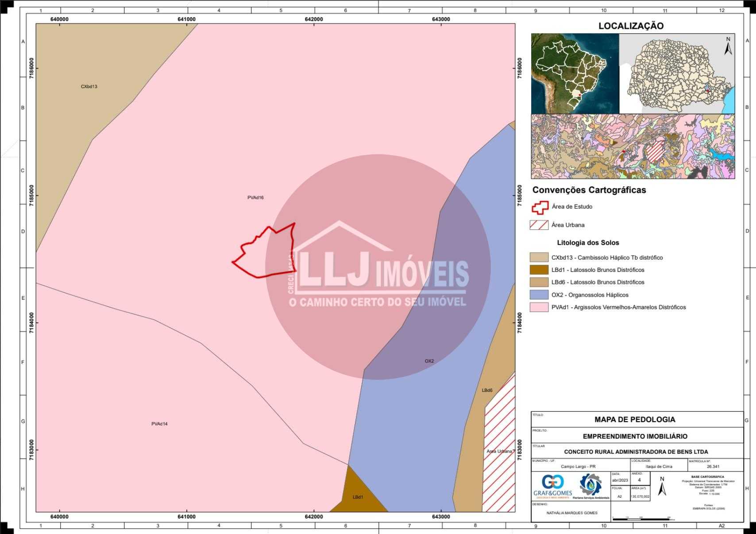Click the north arrow in the title block
This screenshot has width=756, height=534.
click(x=662, y=486)
